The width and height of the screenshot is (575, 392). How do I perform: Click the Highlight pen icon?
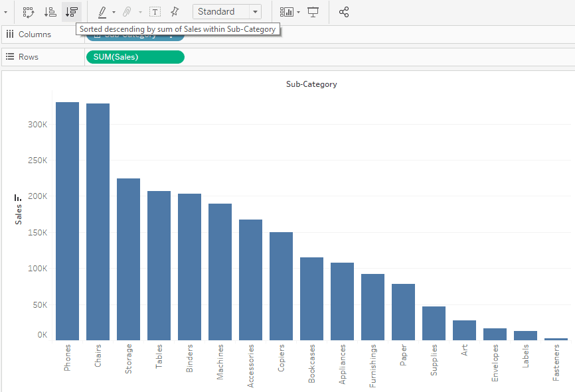[102, 12]
